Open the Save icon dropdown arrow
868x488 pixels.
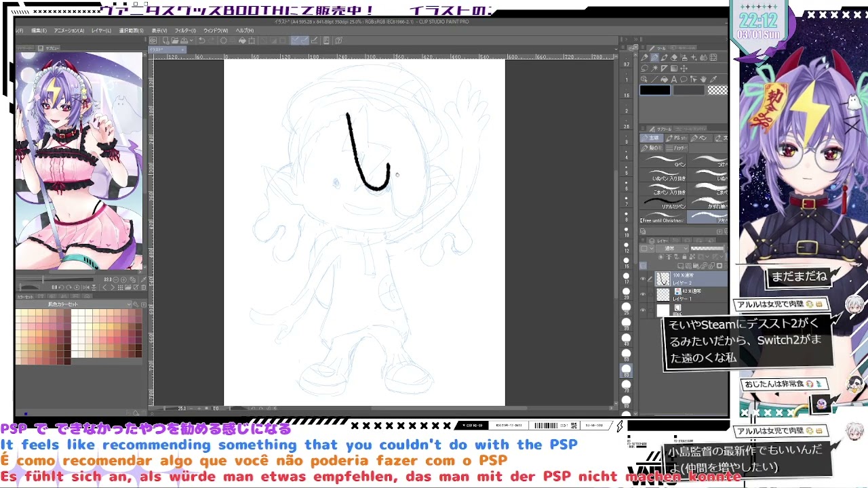(x=191, y=41)
